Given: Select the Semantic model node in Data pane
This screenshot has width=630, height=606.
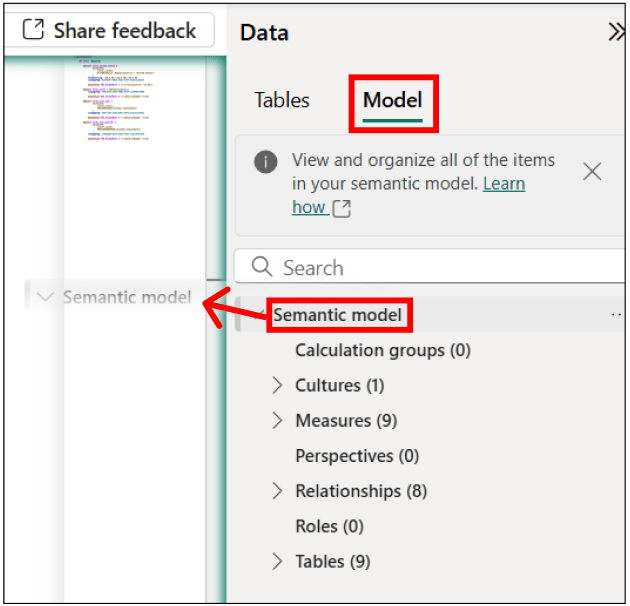Looking at the screenshot, I should coord(338,316).
